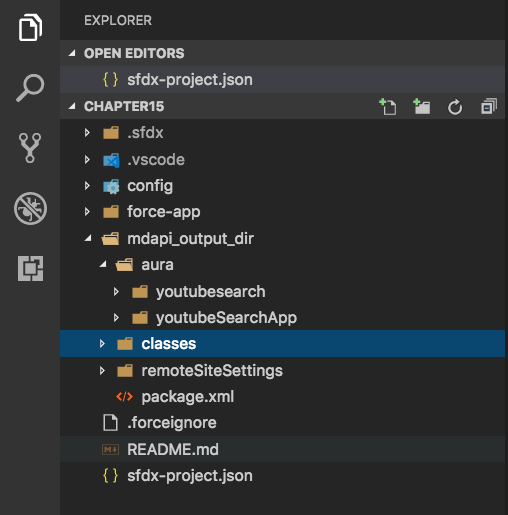
Task: Open the Source Control view icon
Action: [x=30, y=148]
